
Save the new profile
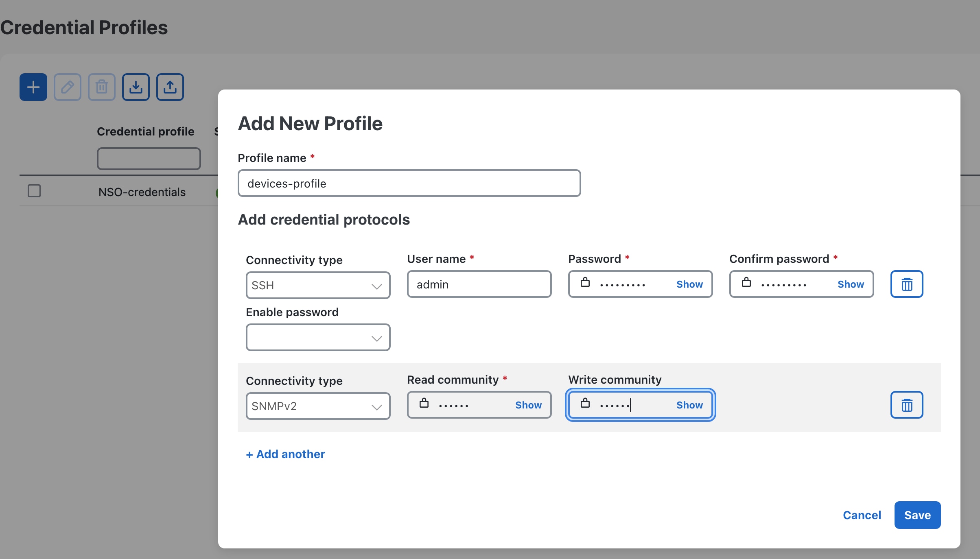[917, 515]
